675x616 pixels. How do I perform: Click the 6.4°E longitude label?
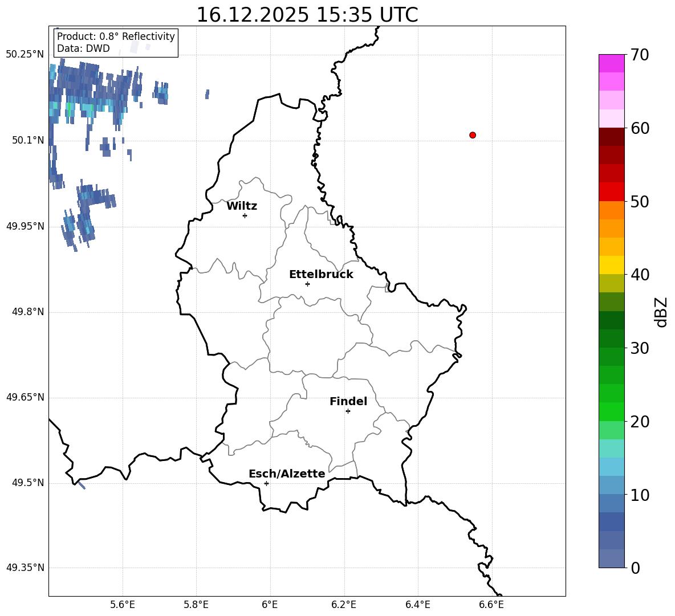417,605
